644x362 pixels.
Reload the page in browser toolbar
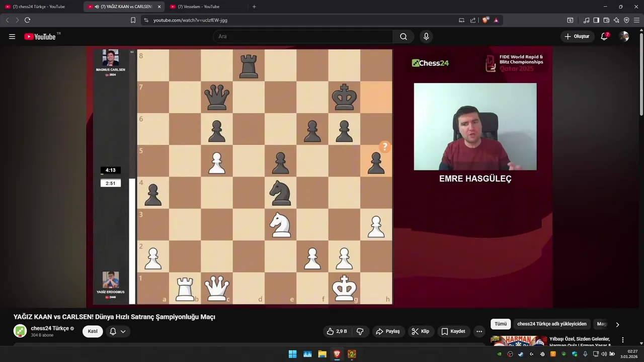pyautogui.click(x=27, y=20)
